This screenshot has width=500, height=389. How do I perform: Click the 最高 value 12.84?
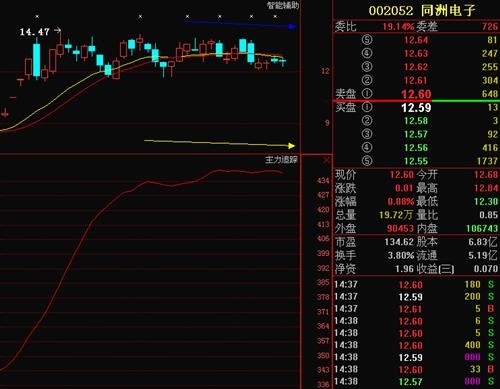(486, 188)
